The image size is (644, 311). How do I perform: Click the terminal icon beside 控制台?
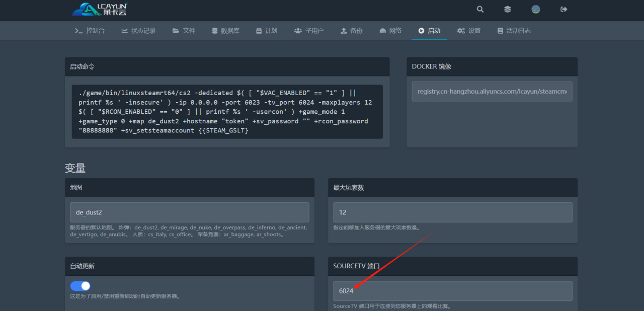click(x=78, y=31)
